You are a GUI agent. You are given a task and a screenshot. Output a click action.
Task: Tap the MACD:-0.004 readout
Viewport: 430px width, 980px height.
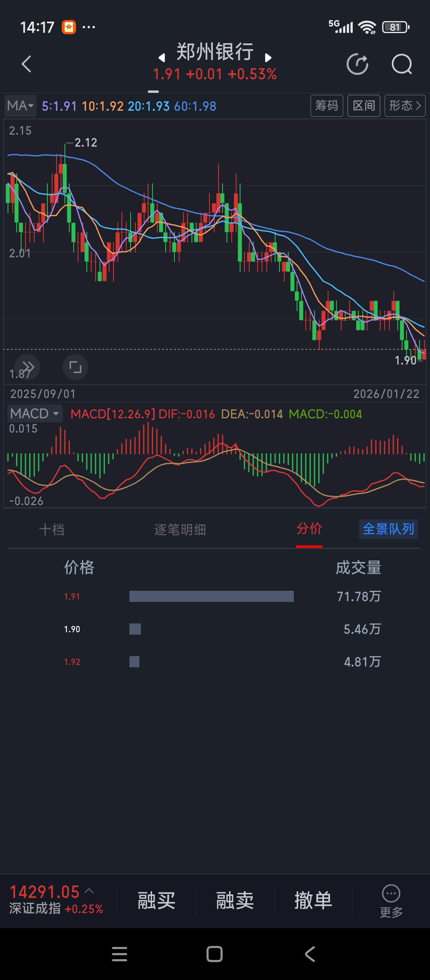(325, 414)
